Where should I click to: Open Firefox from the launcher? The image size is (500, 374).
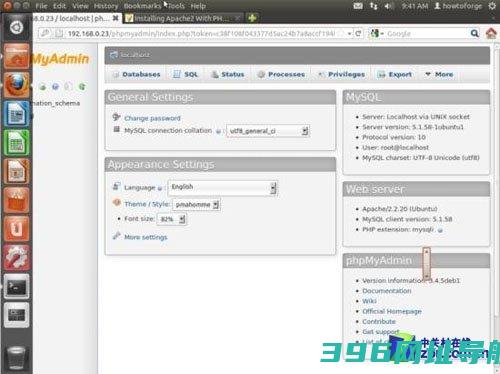pyautogui.click(x=16, y=85)
